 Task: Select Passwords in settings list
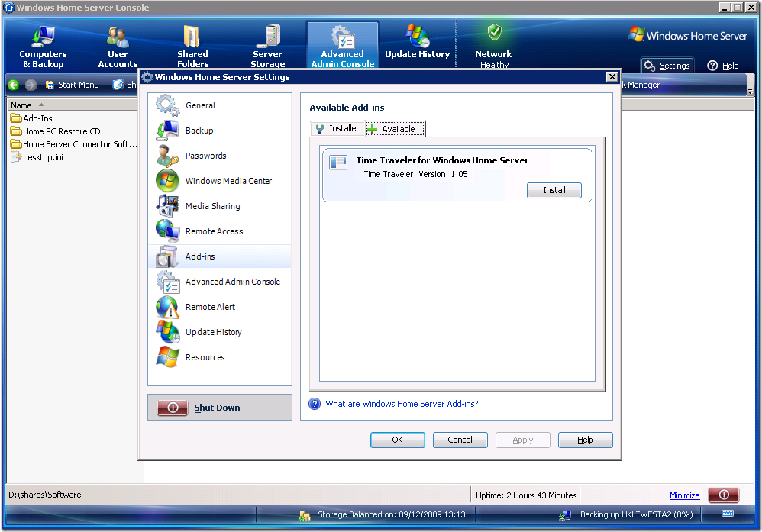(x=220, y=156)
